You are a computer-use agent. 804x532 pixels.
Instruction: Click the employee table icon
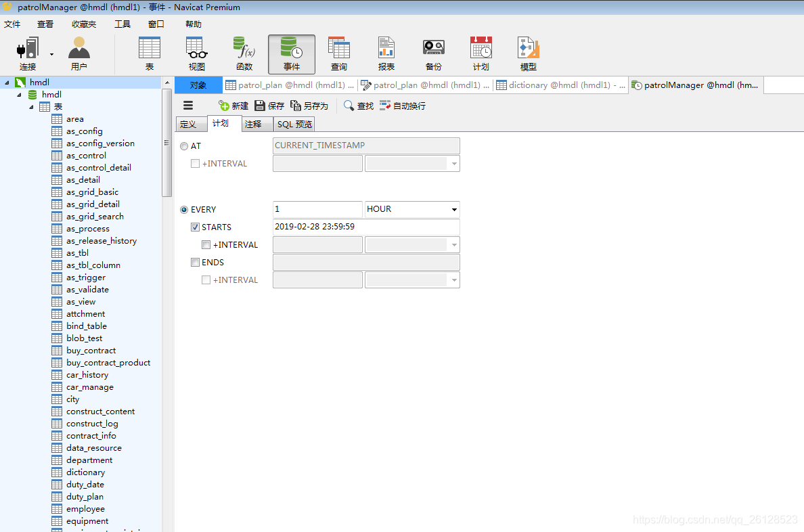coord(57,509)
